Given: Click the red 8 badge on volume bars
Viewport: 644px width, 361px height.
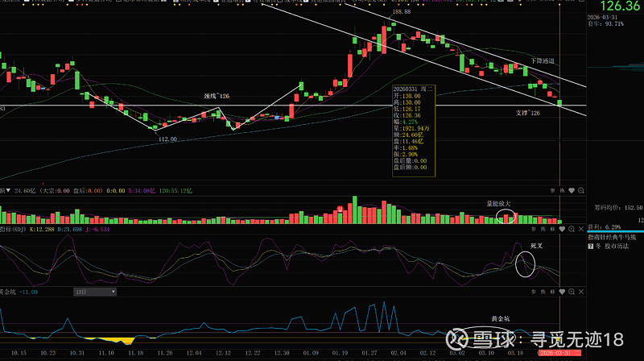Looking at the screenshot, I should [340, 210].
